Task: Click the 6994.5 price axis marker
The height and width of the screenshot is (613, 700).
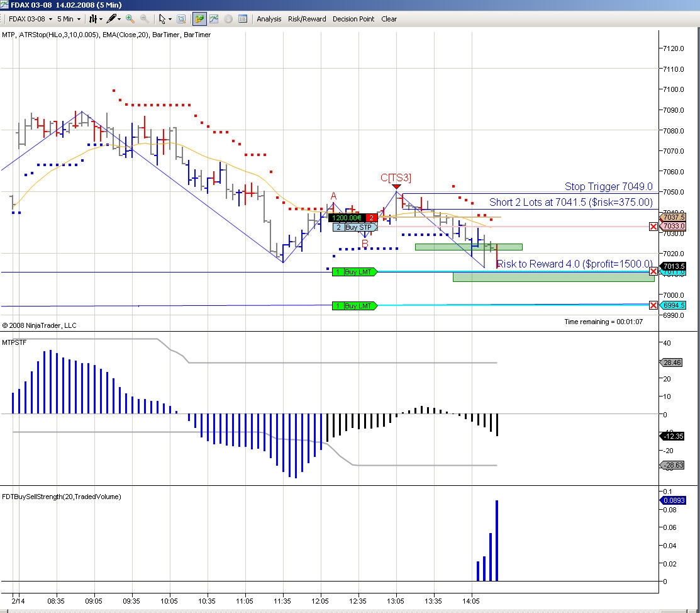Action: (x=673, y=305)
